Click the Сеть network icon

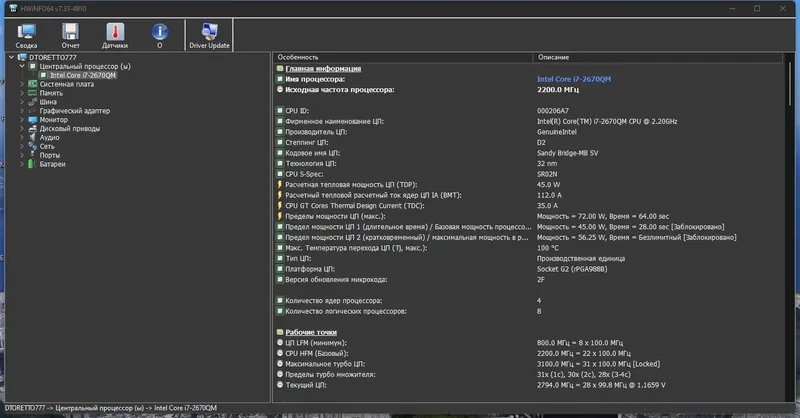pyautogui.click(x=33, y=146)
